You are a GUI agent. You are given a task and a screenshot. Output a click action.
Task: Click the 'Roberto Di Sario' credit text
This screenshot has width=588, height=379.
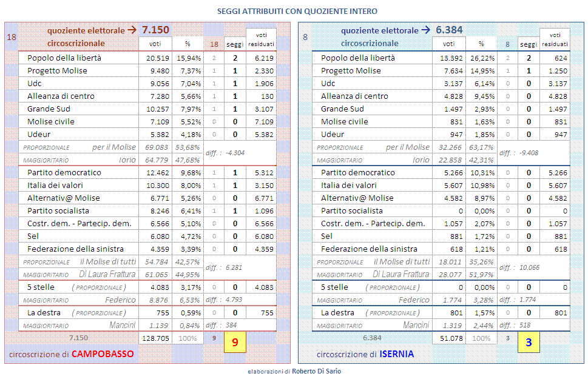[317, 371]
